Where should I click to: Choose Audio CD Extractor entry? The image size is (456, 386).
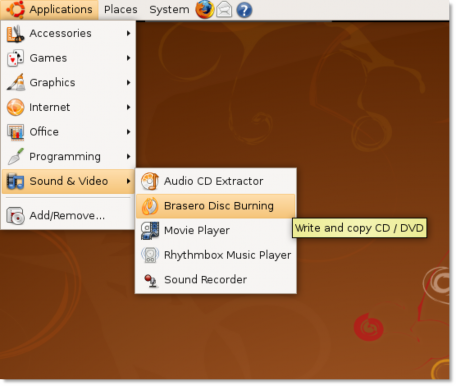216,181
